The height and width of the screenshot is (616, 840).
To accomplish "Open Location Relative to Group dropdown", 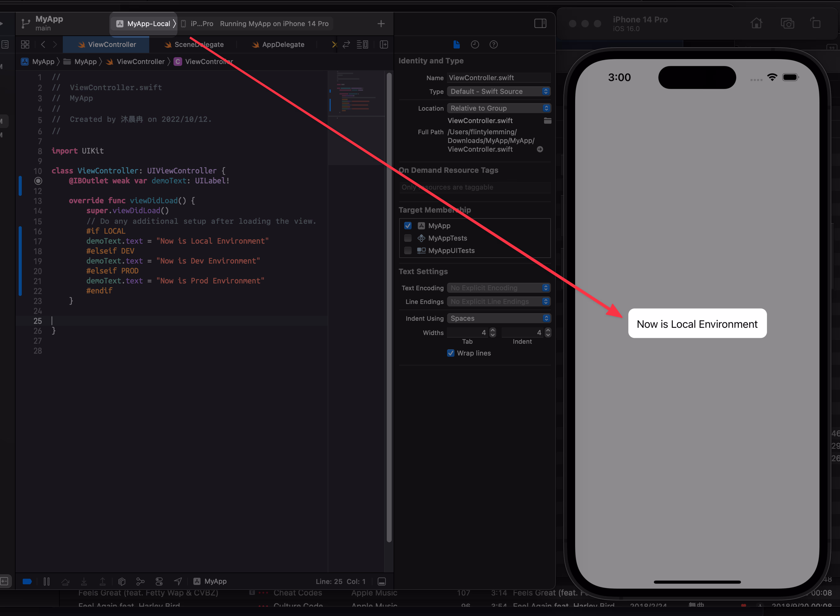I will [499, 108].
